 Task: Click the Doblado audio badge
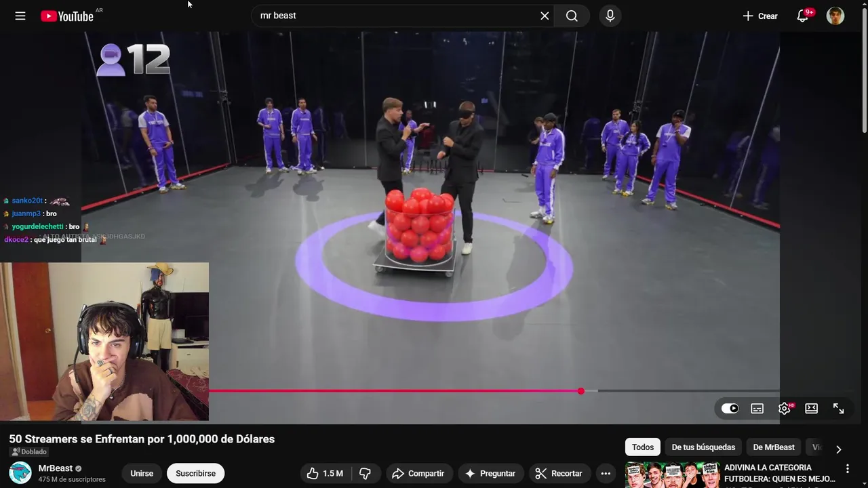click(x=28, y=452)
